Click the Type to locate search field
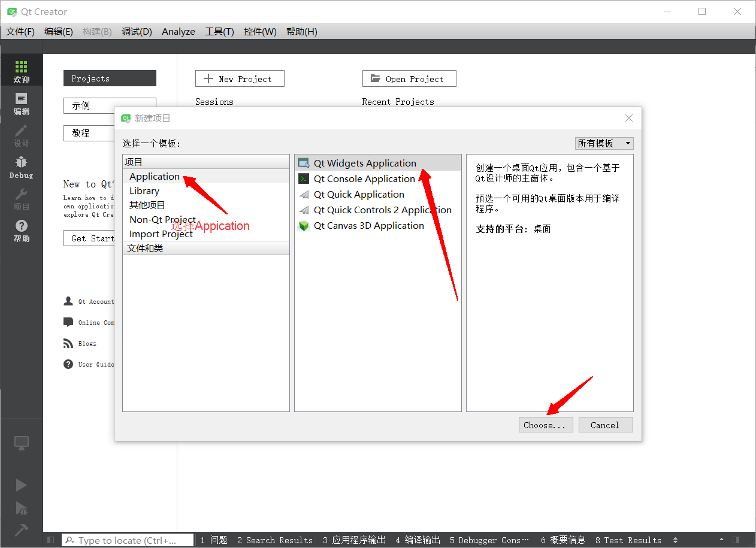Screen dimensions: 756x548 [128, 540]
